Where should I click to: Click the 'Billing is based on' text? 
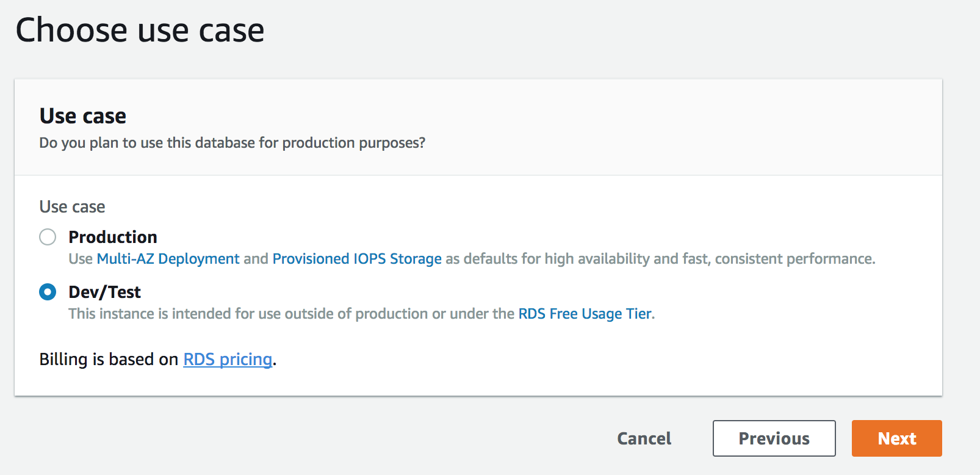(x=109, y=359)
